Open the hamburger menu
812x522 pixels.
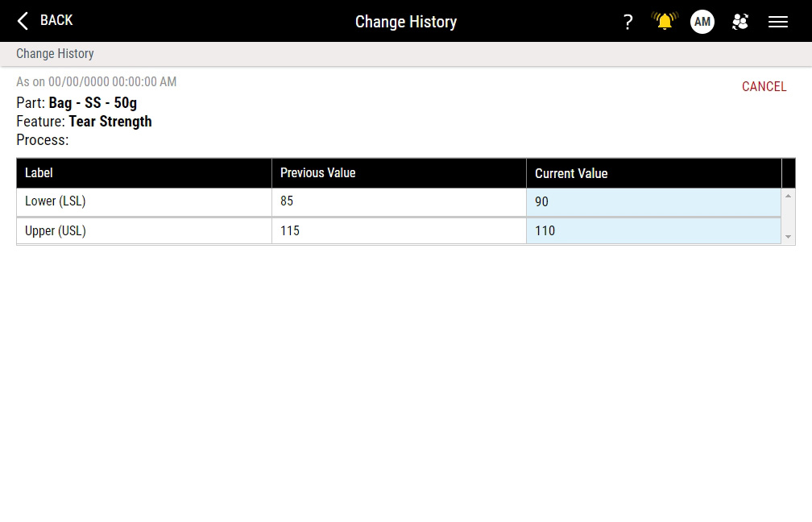778,22
